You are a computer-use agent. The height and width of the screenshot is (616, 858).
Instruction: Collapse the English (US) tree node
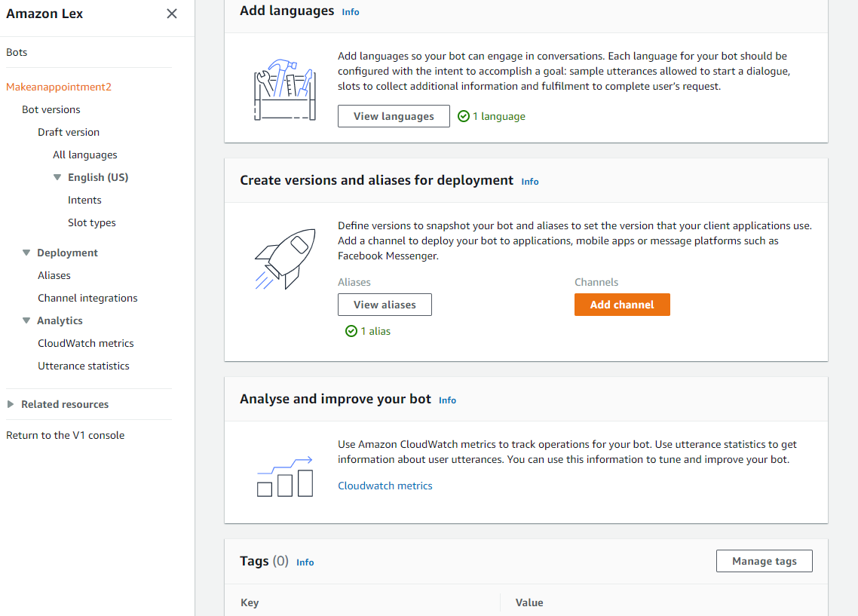[x=57, y=177]
